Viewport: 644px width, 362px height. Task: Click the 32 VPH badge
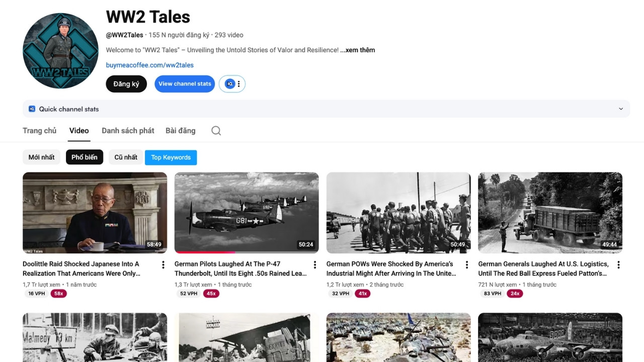[x=341, y=294]
